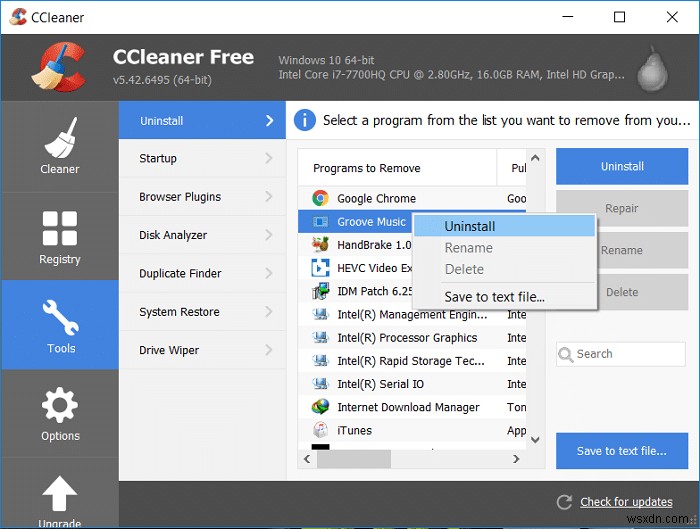Viewport: 700px width, 529px height.
Task: Click the HEVC Video Extension icon
Action: [x=320, y=268]
